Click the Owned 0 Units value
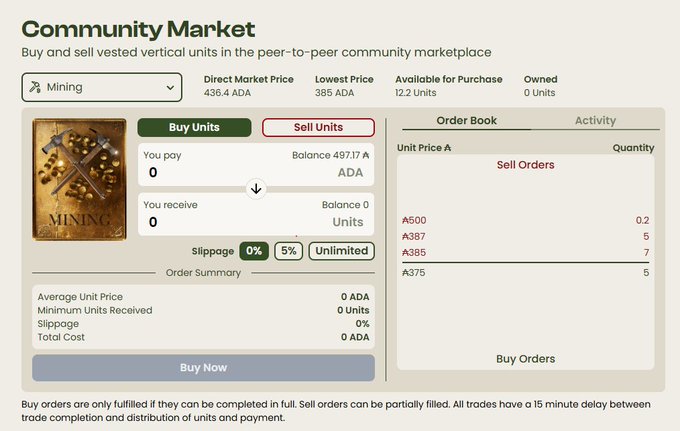 (x=539, y=93)
